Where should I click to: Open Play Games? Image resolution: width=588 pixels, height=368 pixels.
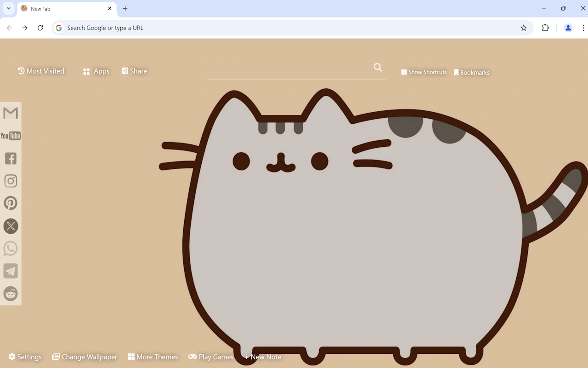(211, 357)
